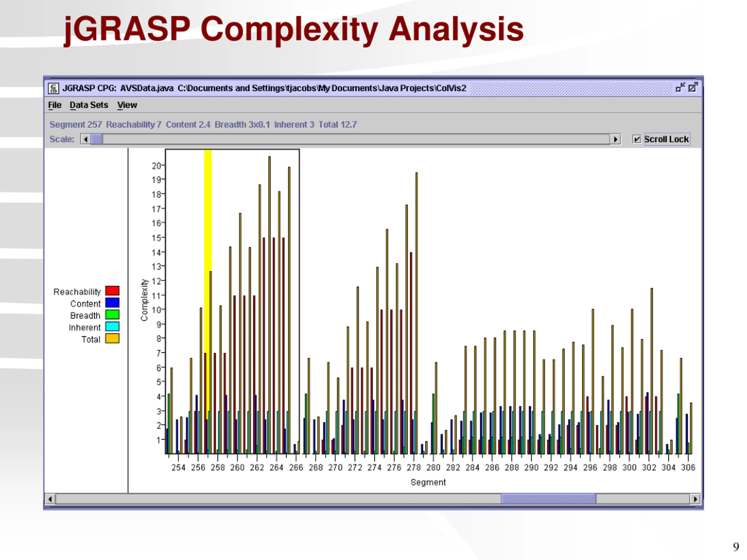The width and height of the screenshot is (747, 560).
Task: Click the scale slider right arrow
Action: click(x=615, y=139)
